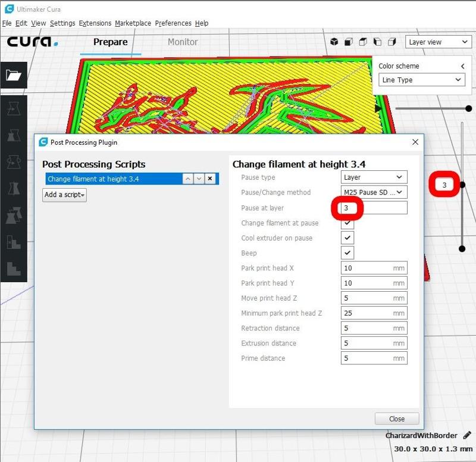Image resolution: width=476 pixels, height=462 pixels.
Task: Click the Retraction distance field
Action: (x=374, y=328)
